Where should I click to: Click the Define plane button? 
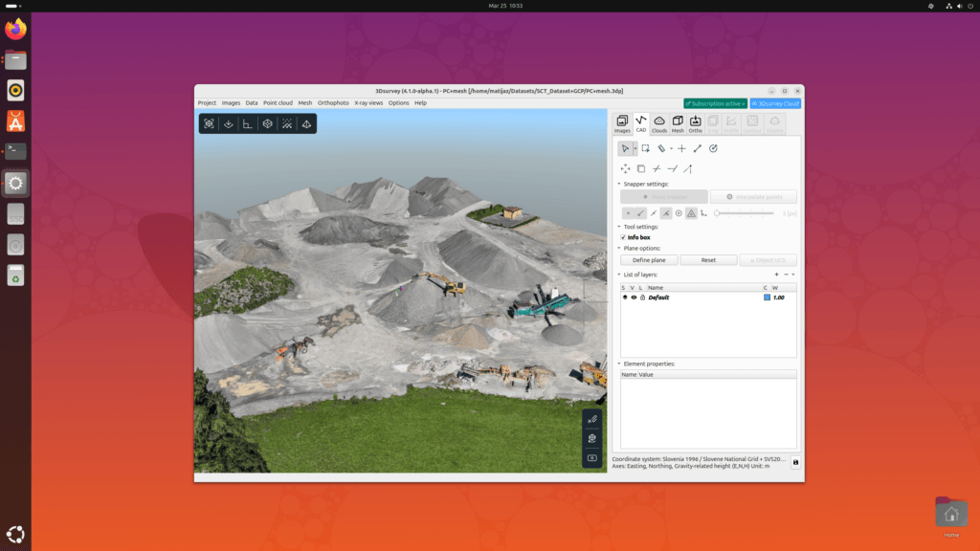point(649,260)
